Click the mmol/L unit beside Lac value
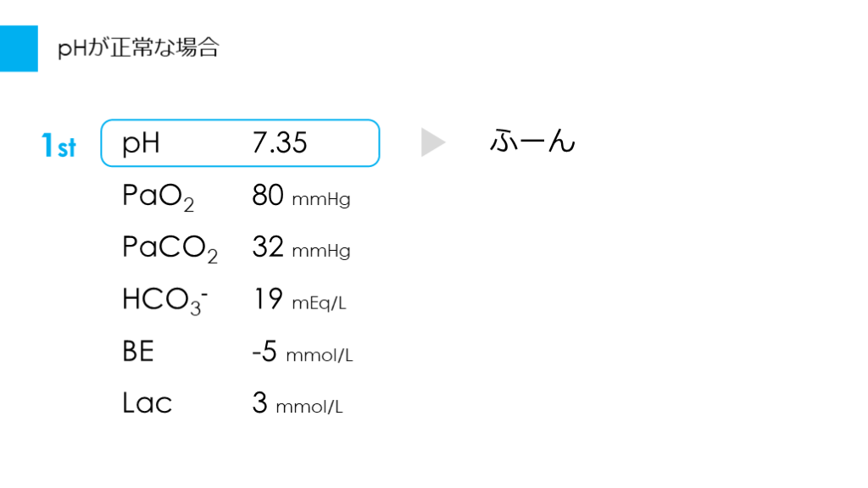Screen dimensions: 868x488 click(309, 407)
